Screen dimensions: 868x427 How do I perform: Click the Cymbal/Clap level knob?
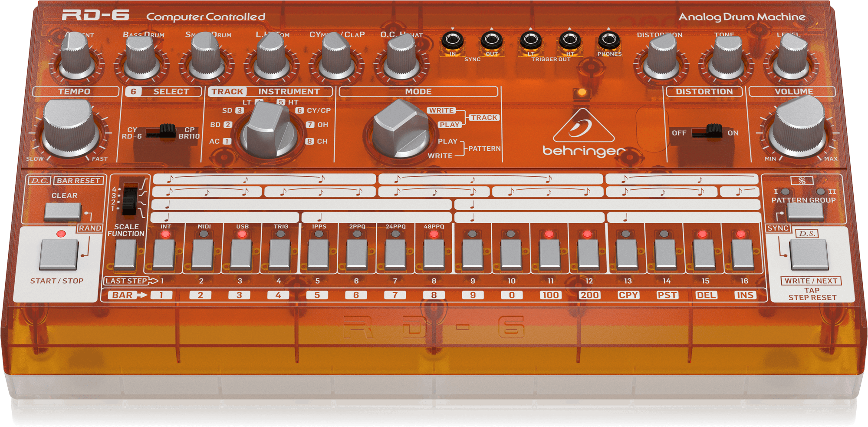336,56
